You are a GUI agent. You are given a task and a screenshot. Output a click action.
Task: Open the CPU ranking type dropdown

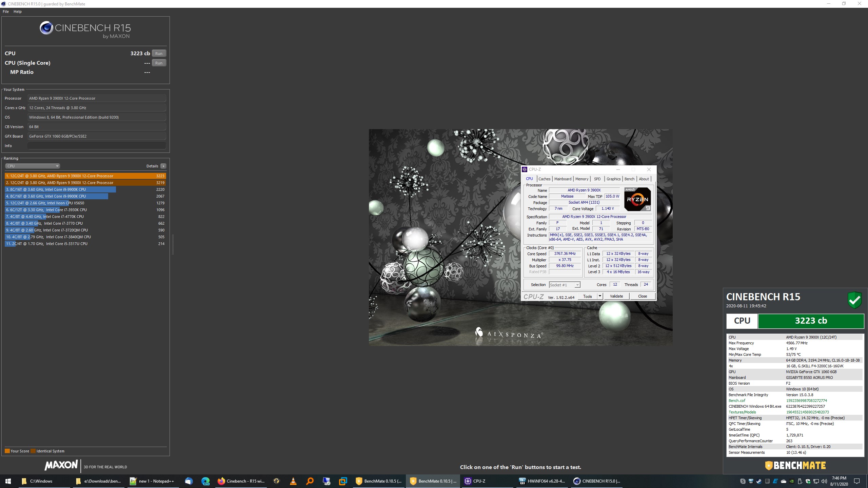(33, 166)
